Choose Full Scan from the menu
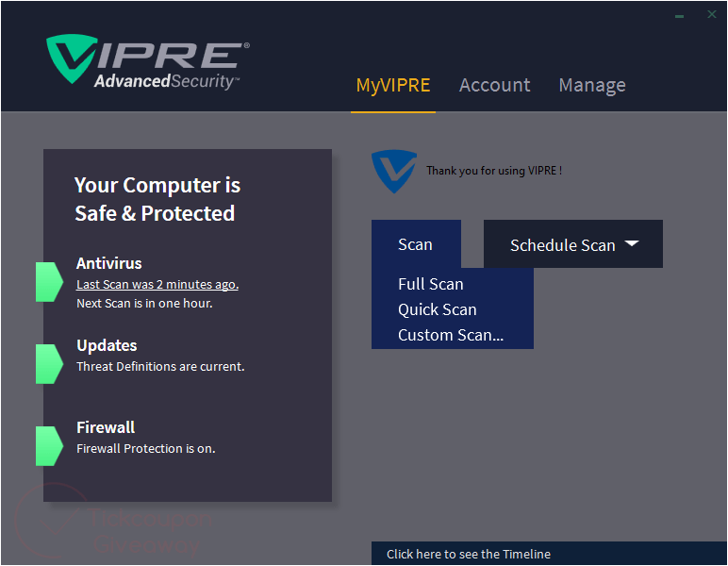This screenshot has width=728, height=566. [430, 284]
